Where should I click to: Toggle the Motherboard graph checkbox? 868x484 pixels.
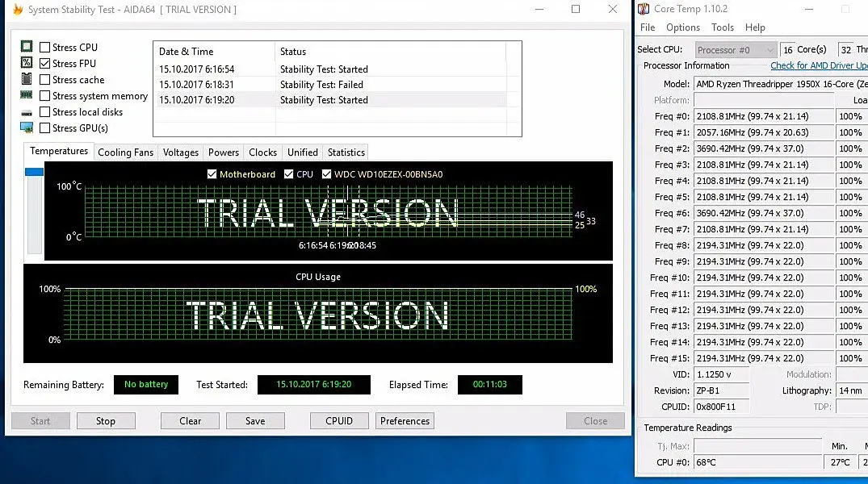pos(212,174)
